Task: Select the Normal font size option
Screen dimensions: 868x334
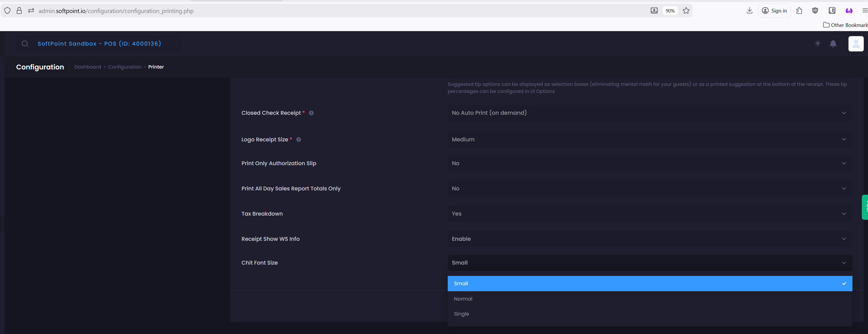Action: point(463,299)
